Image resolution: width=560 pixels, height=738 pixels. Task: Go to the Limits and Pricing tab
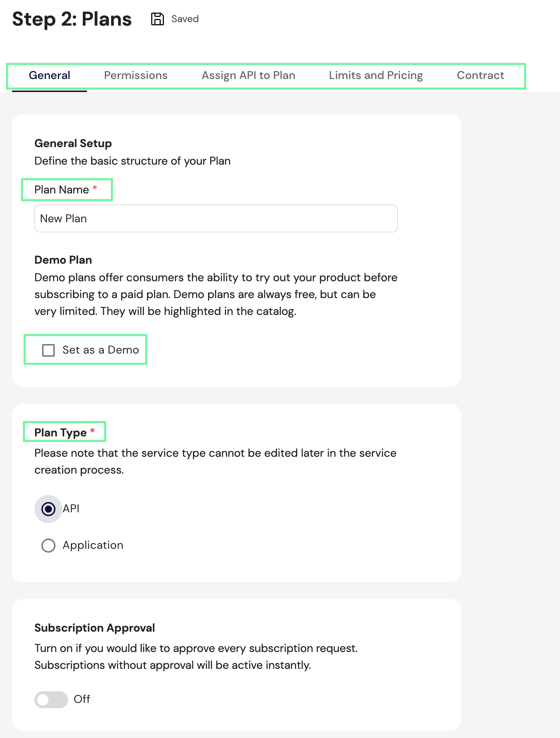click(376, 75)
